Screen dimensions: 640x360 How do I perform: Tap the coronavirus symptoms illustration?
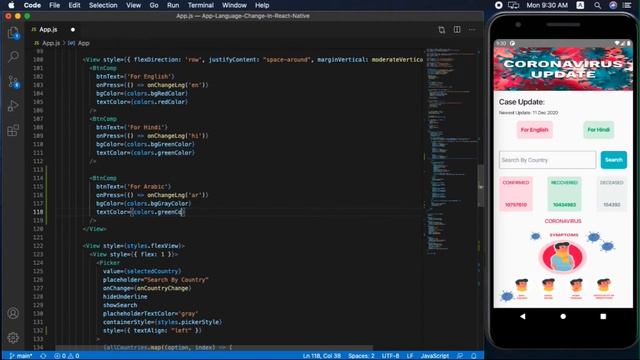pyautogui.click(x=563, y=265)
